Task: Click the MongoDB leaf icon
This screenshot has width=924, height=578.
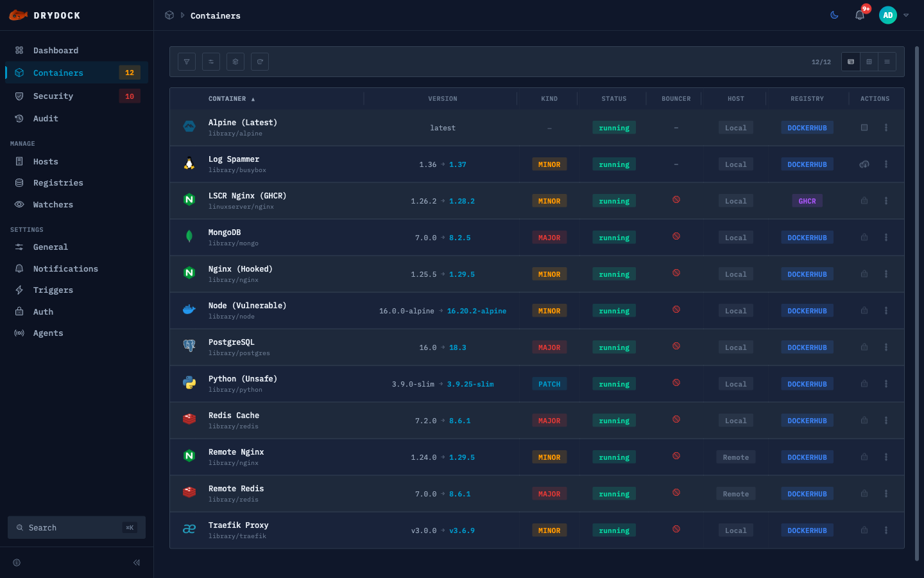Action: tap(189, 237)
